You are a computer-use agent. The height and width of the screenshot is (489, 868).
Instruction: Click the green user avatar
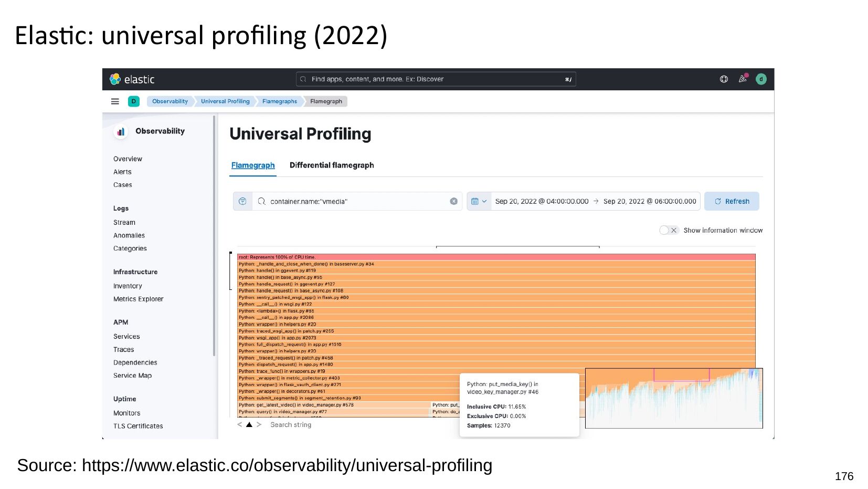tap(761, 79)
